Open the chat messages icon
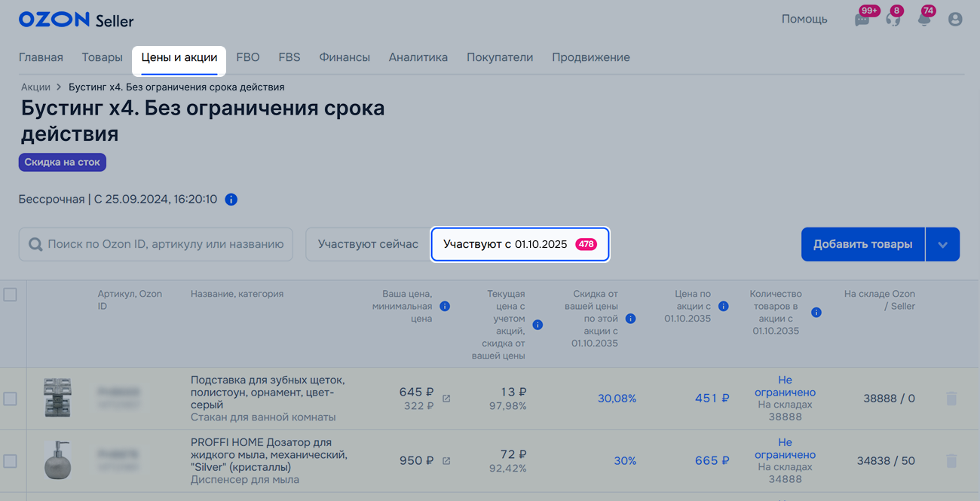The height and width of the screenshot is (501, 980). click(x=862, y=20)
